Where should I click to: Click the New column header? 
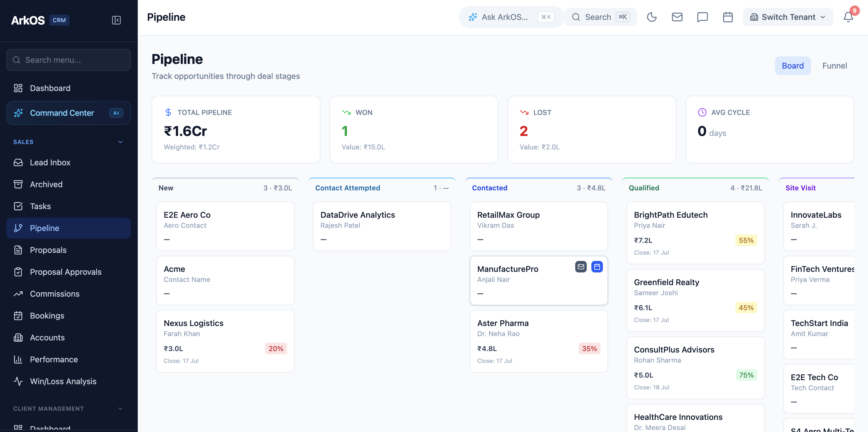click(x=225, y=188)
